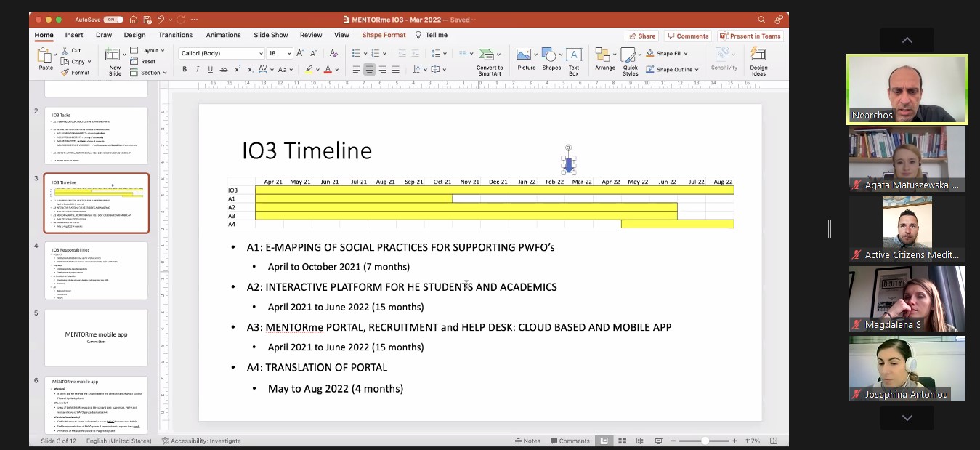The height and width of the screenshot is (450, 980).
Task: Justify the paragraph text
Action: (x=395, y=70)
